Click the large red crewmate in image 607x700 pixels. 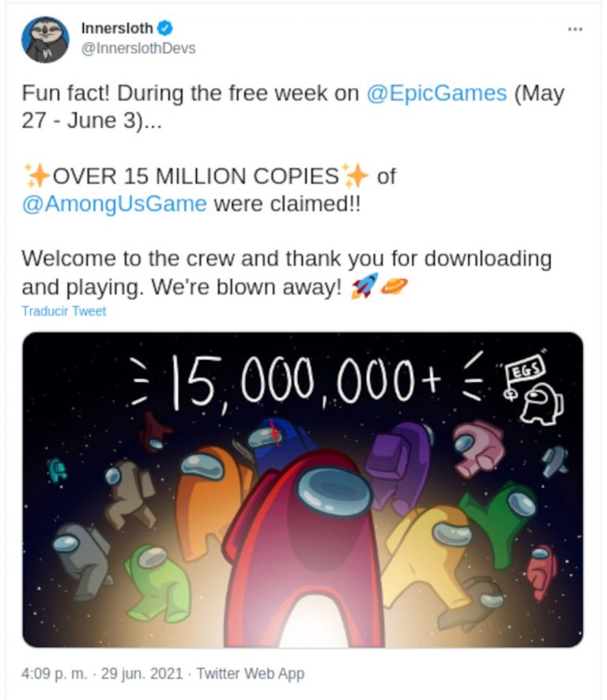[307, 545]
